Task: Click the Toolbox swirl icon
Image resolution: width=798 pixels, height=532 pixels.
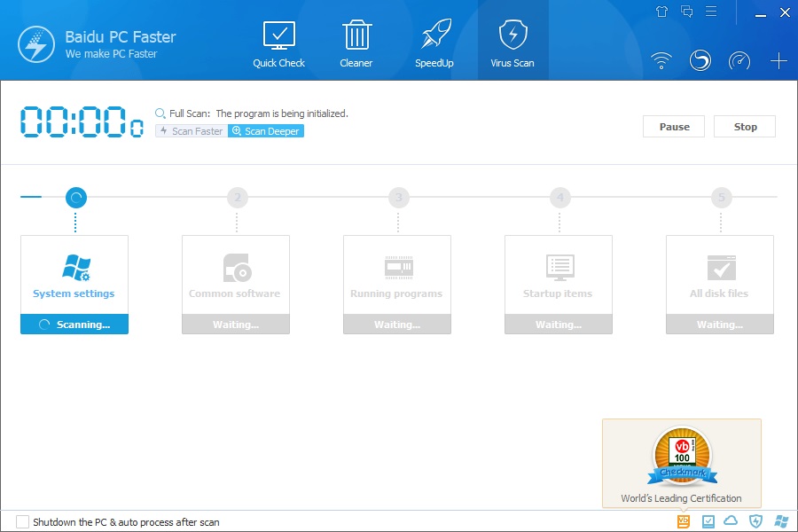Action: (x=700, y=60)
